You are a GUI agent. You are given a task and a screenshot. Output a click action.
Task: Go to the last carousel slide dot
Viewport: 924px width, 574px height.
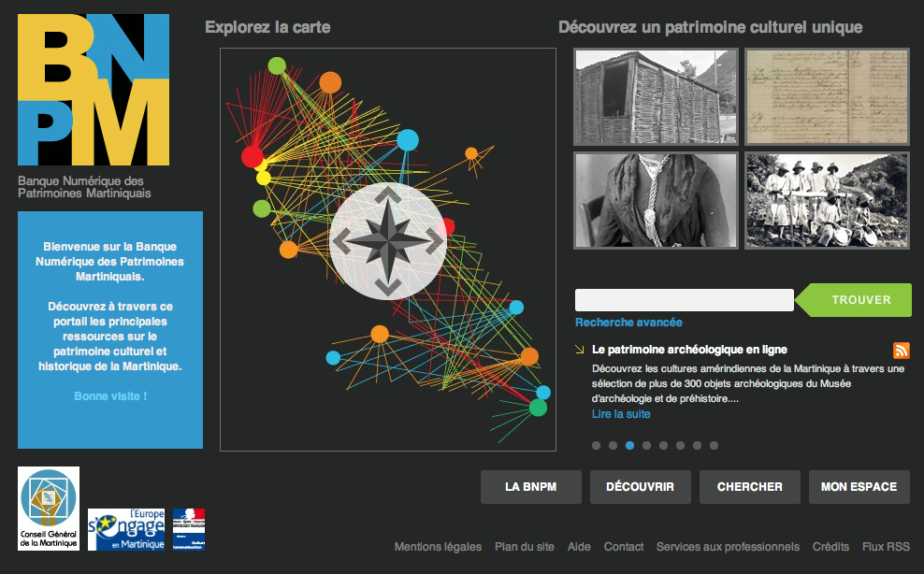click(x=714, y=446)
